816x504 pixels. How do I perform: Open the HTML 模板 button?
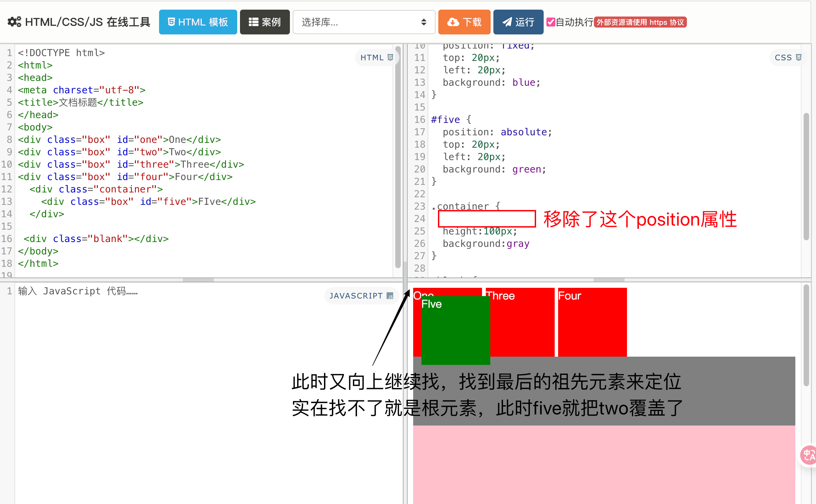click(198, 22)
